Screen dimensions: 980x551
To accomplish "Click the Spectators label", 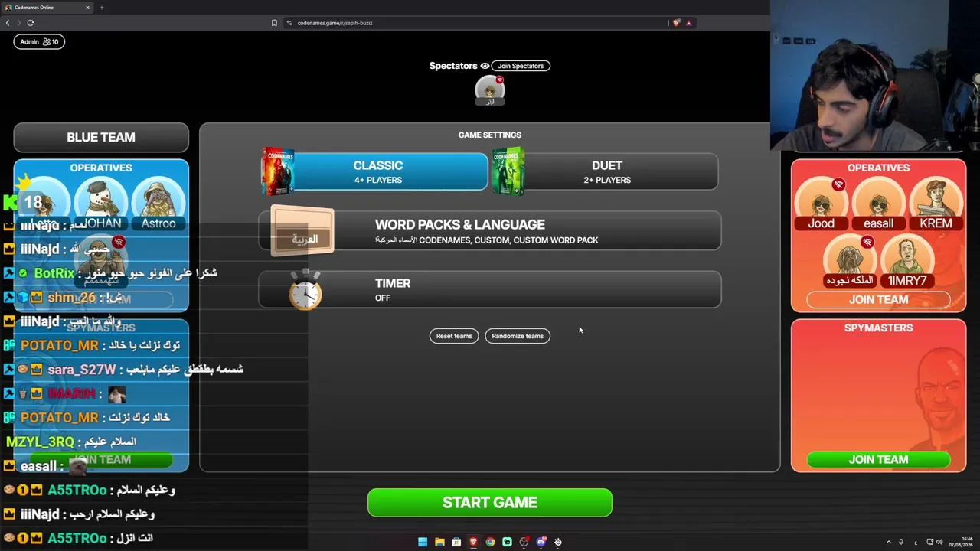I will (453, 66).
